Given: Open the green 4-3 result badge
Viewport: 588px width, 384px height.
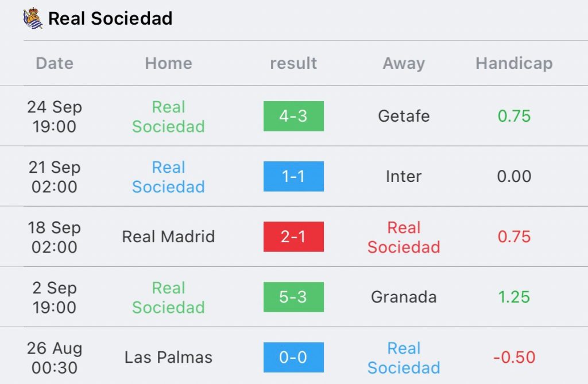Looking at the screenshot, I should click(x=293, y=117).
